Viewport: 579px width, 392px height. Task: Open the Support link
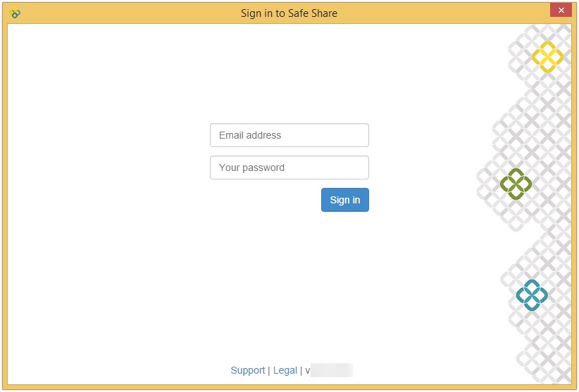pyautogui.click(x=248, y=370)
